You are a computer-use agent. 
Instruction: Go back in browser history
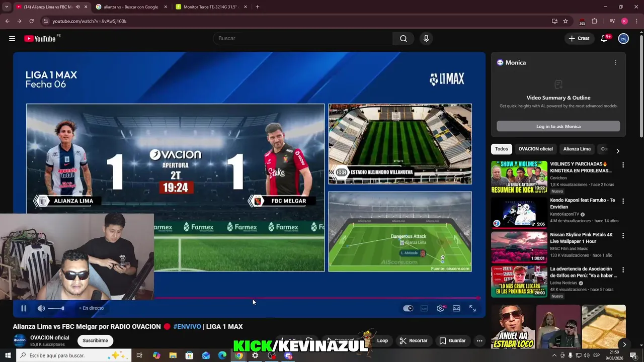[x=7, y=21]
